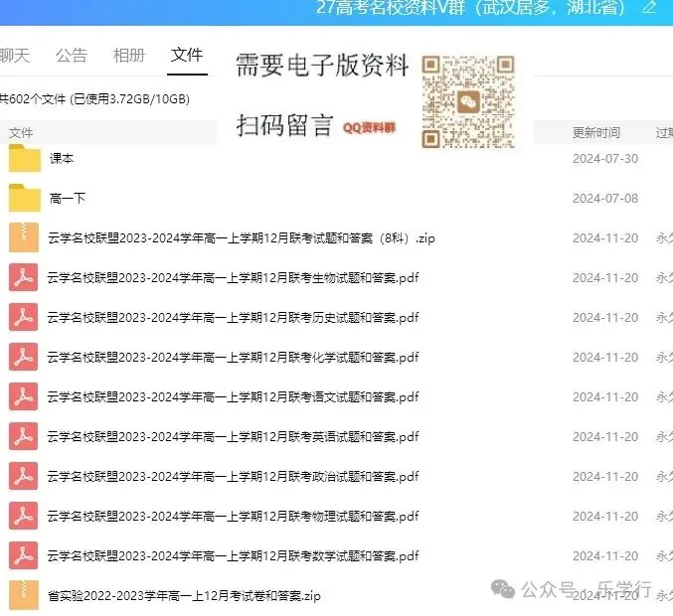Click the group name title 27高考名校资料V群

click(x=470, y=7)
